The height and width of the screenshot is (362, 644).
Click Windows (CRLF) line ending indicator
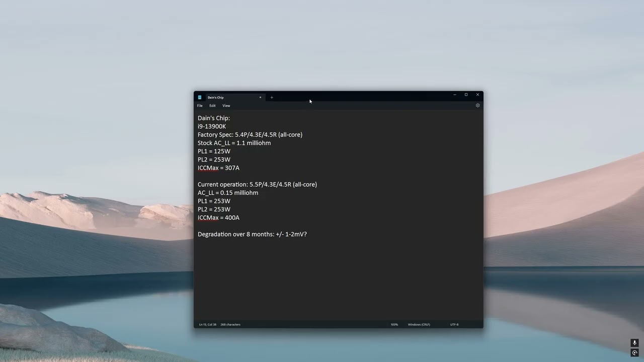[419, 324]
